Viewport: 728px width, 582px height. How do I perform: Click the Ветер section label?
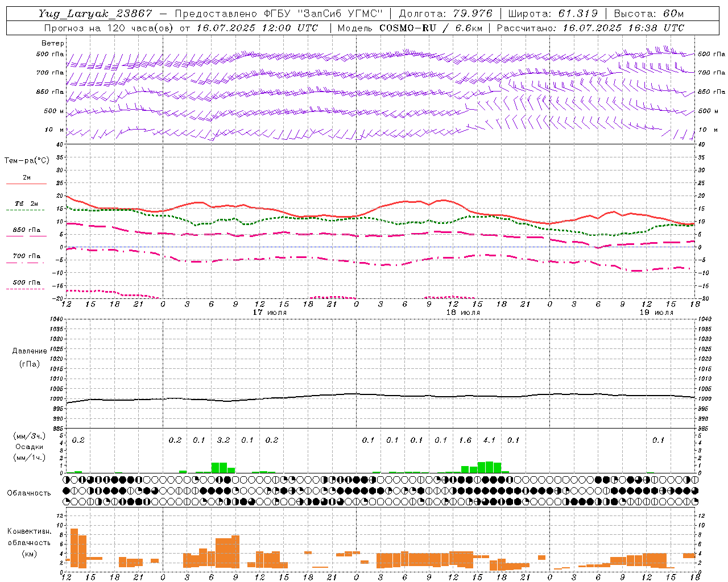[x=53, y=43]
